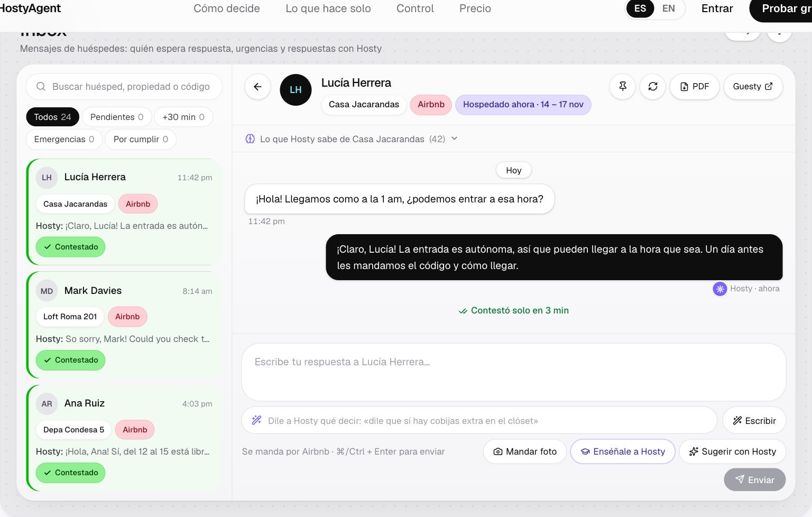
Task: Export the conversation as PDF
Action: pos(695,87)
